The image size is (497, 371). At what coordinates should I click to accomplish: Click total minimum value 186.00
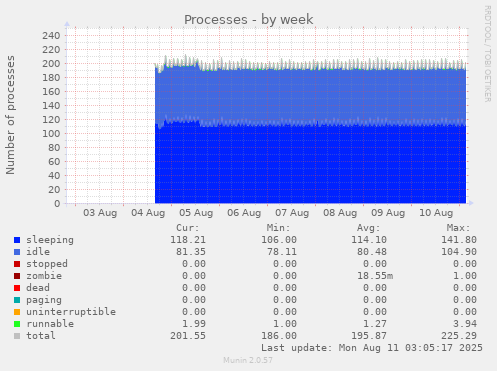point(279,336)
